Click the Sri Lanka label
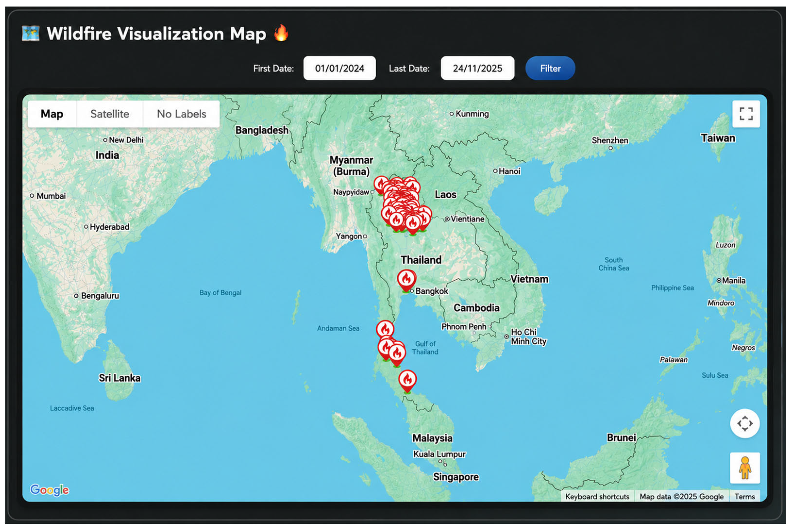The width and height of the screenshot is (792, 532). 119,378
